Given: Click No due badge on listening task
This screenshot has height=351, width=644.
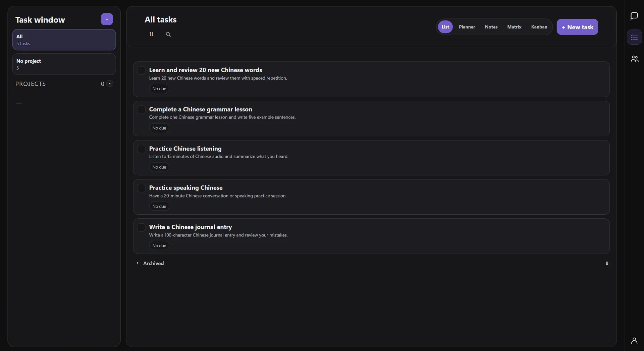Looking at the screenshot, I should point(159,167).
